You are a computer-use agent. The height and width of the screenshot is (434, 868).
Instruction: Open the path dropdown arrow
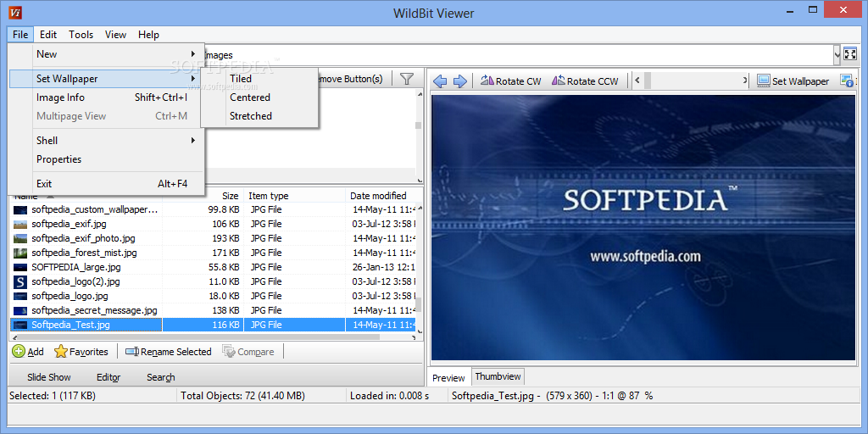pos(837,54)
